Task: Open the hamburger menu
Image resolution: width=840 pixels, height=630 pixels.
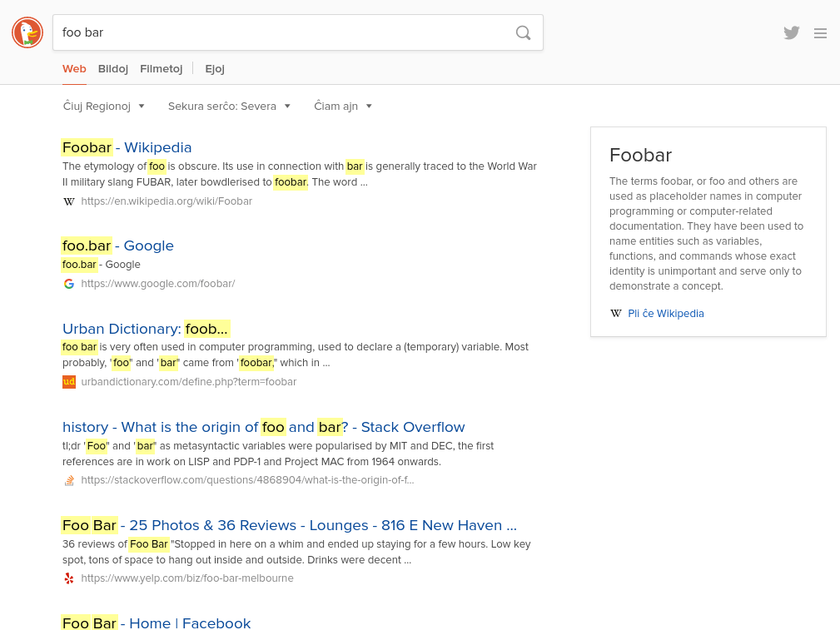Action: [820, 33]
